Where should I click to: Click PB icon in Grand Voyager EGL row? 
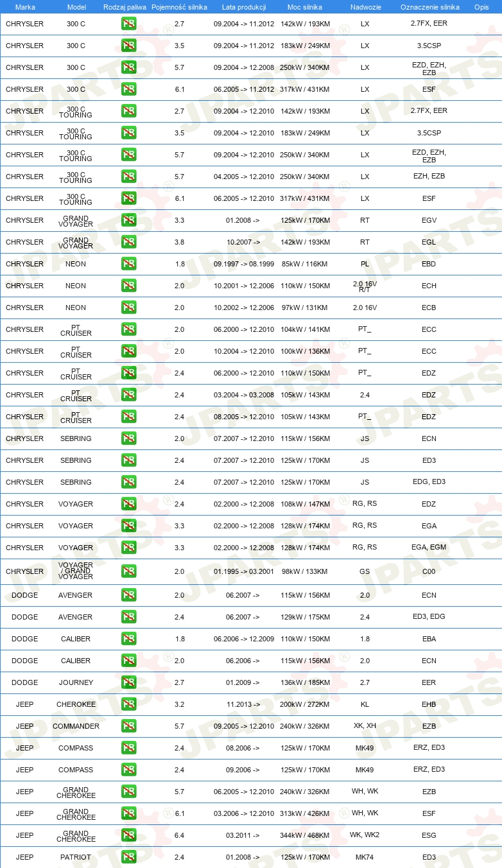point(128,242)
